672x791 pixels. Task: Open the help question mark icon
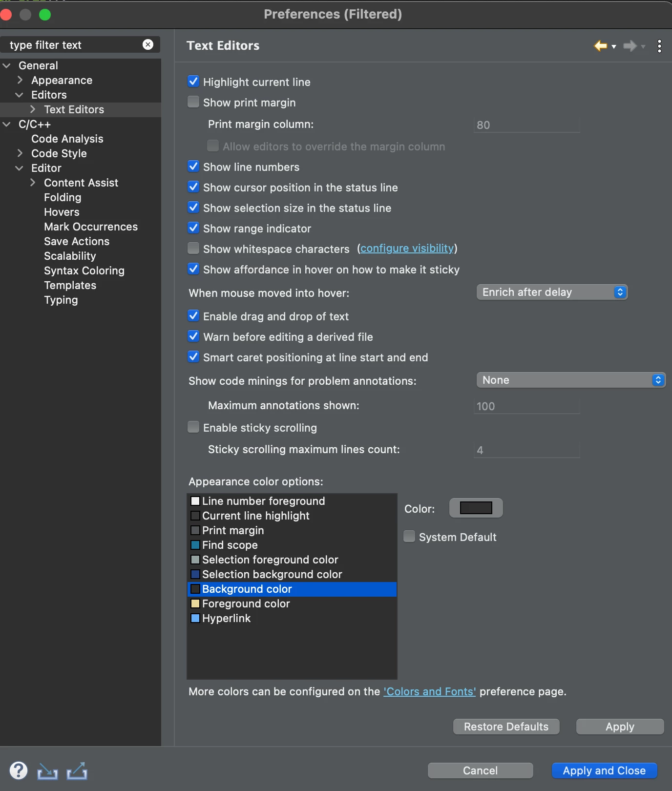coord(19,770)
